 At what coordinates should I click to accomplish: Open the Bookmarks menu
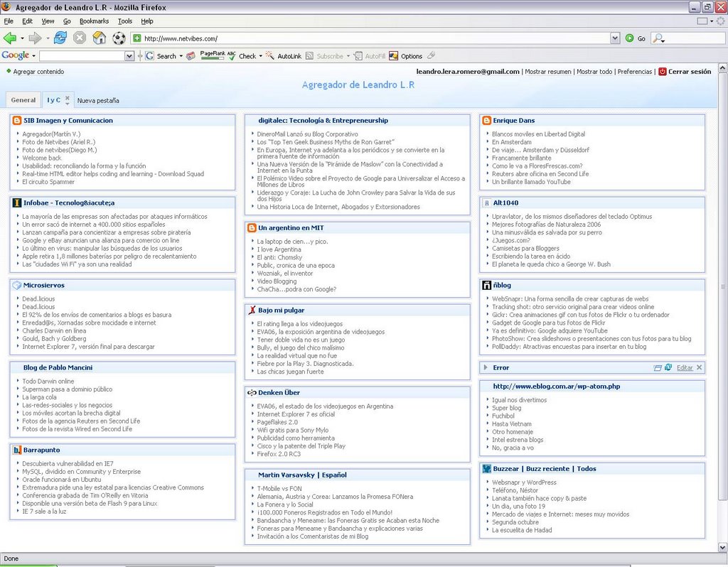tap(94, 21)
